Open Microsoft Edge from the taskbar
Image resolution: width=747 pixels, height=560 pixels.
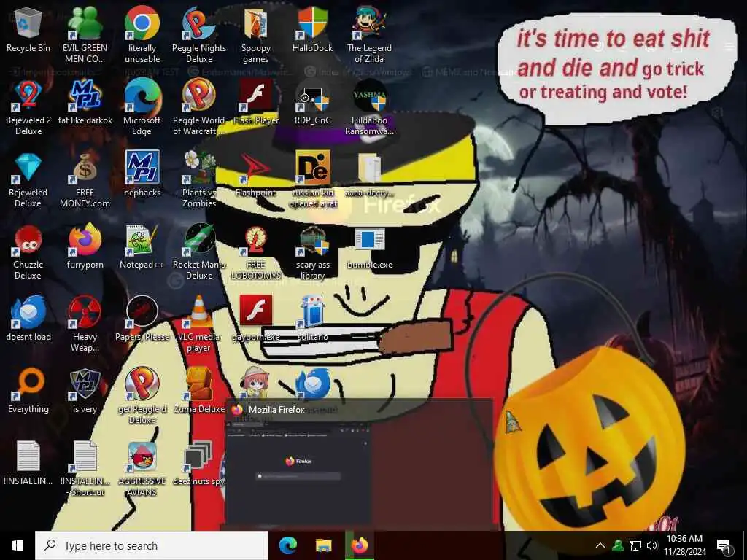pos(287,545)
